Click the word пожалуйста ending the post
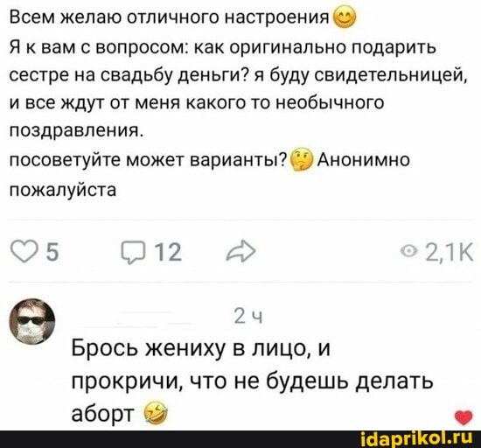 63,190
